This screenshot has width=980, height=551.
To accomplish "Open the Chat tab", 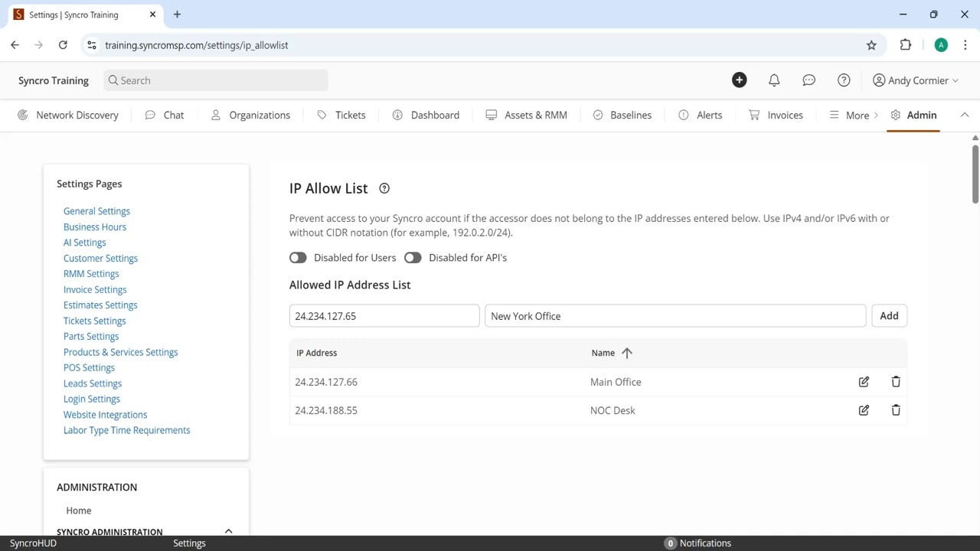I will tap(165, 116).
